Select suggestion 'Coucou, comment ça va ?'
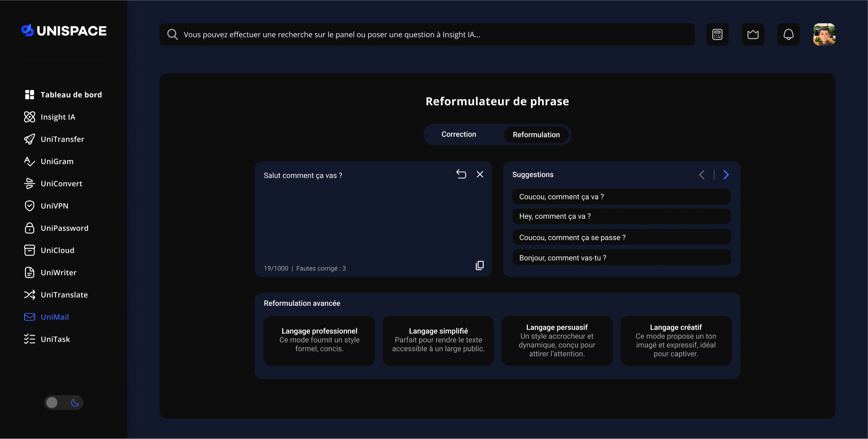 coord(621,197)
